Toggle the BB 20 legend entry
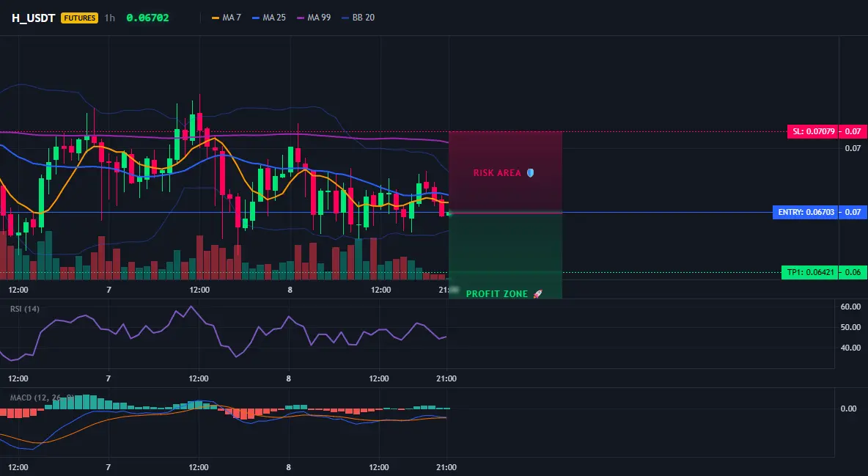This screenshot has width=868, height=476. point(358,18)
